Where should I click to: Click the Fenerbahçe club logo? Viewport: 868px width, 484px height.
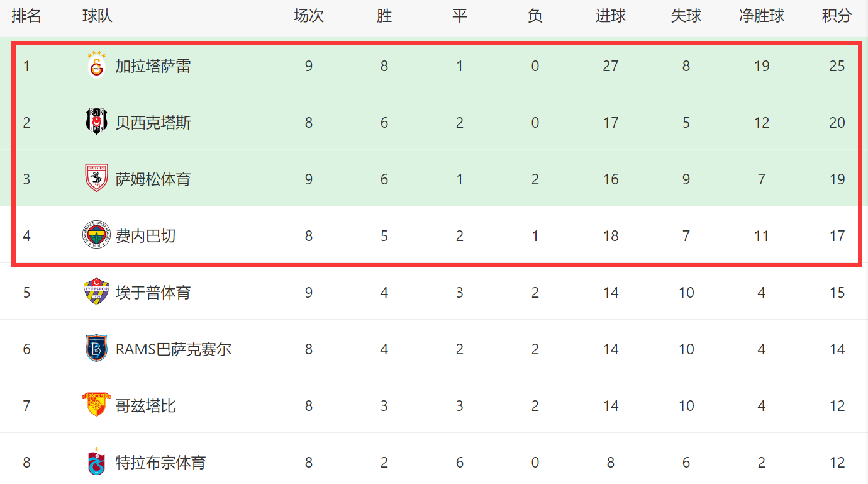[97, 235]
